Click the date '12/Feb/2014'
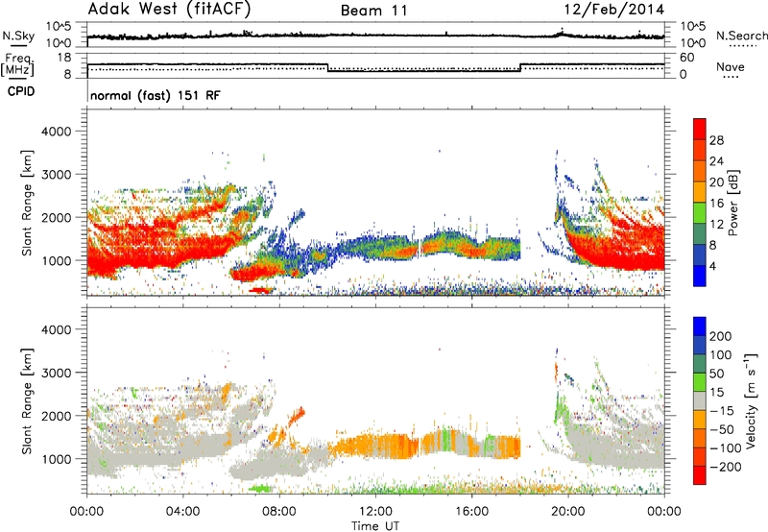The height and width of the screenshot is (532, 768). 614,10
